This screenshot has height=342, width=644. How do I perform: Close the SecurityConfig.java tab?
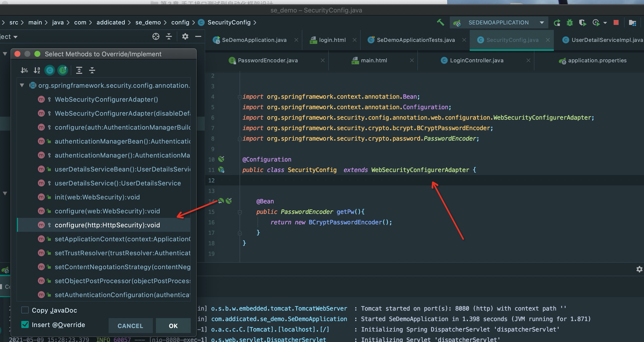[x=548, y=40]
